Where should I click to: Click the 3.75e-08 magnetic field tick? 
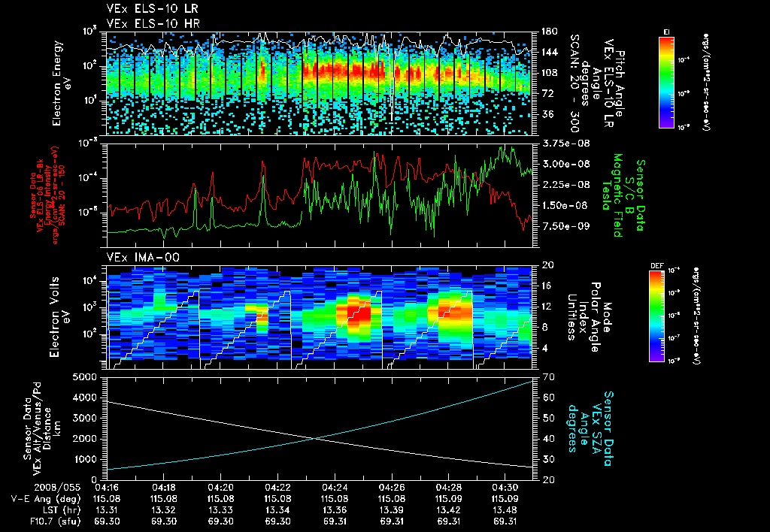pyautogui.click(x=565, y=144)
